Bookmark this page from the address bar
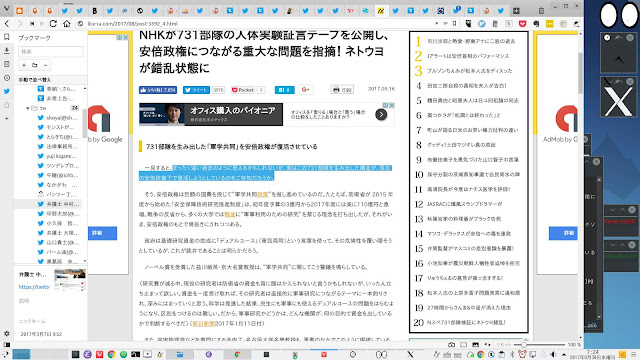640x360 pixels. pos(454,24)
